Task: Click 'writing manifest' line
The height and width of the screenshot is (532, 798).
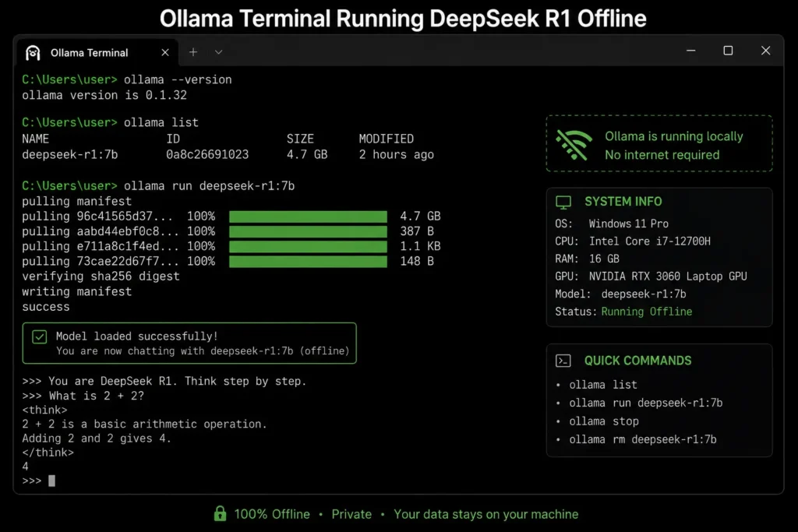Action: (76, 291)
